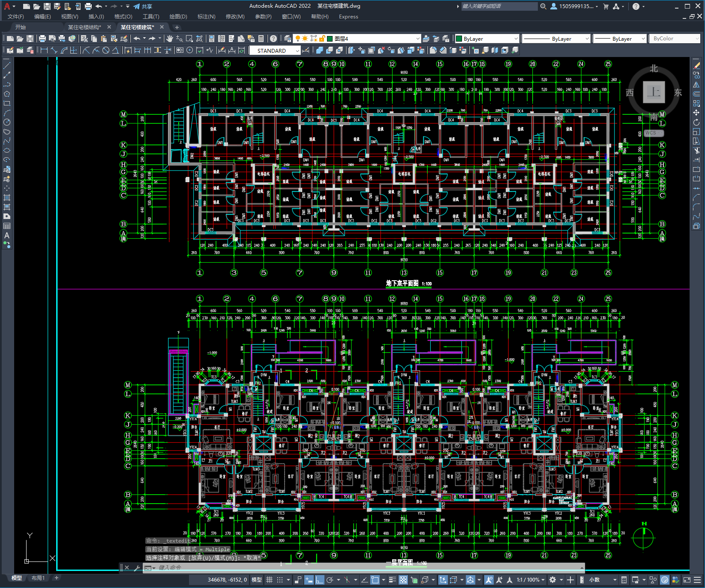This screenshot has width=705, height=588.
Task: Select the Line tool in draw toolbar
Action: [x=7, y=66]
